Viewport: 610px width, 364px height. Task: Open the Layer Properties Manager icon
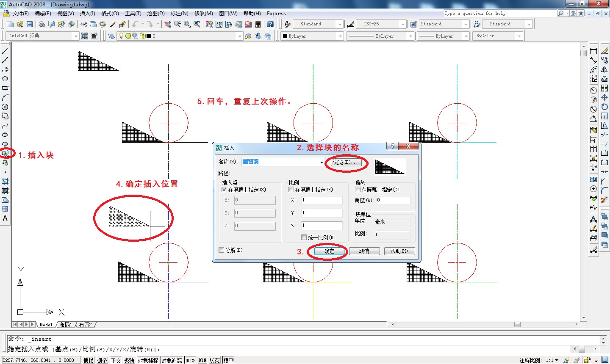coord(111,36)
